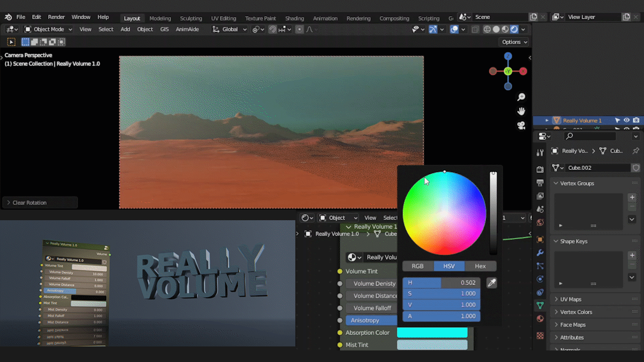This screenshot has height=362, width=644.
Task: Collapse the Vertex Groups panel
Action: 556,184
